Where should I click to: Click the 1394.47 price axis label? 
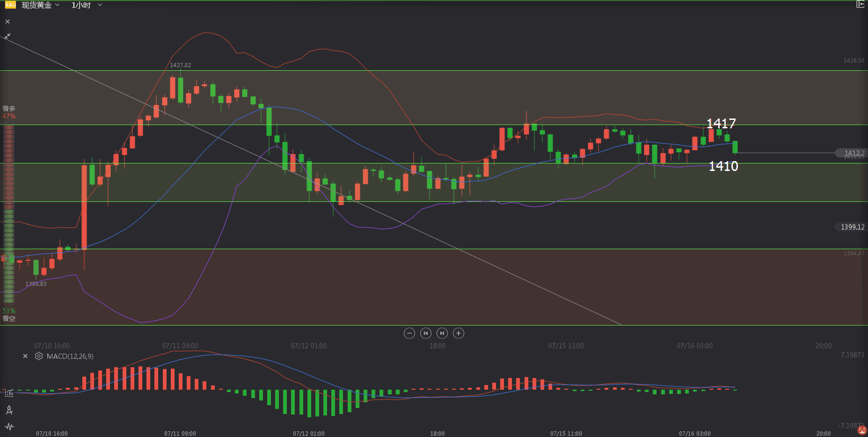click(x=854, y=253)
